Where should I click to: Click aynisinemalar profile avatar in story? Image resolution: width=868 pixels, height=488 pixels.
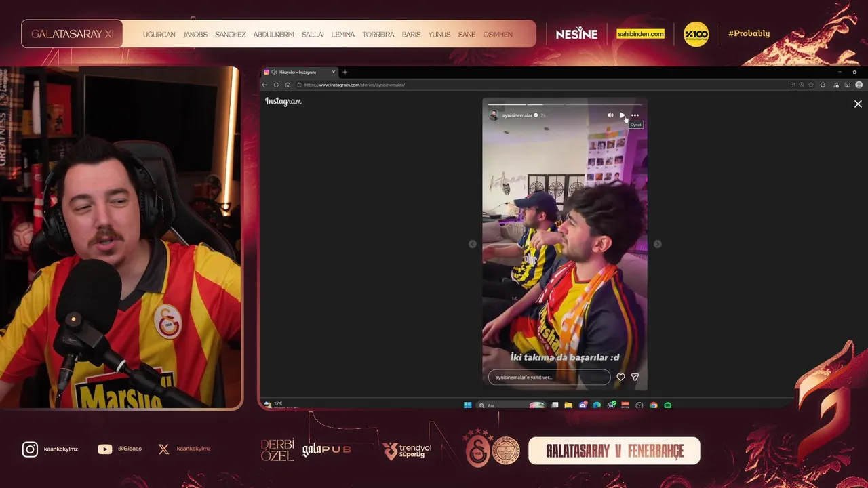494,115
